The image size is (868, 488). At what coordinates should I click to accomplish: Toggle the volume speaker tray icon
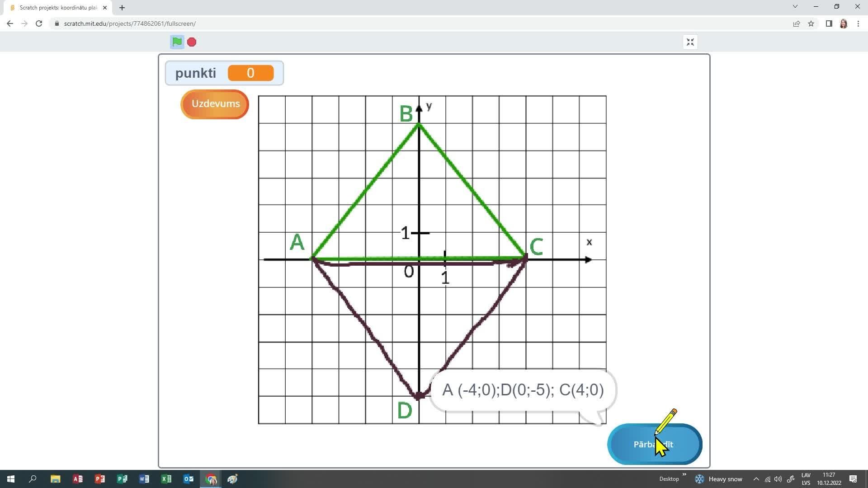[x=778, y=479]
